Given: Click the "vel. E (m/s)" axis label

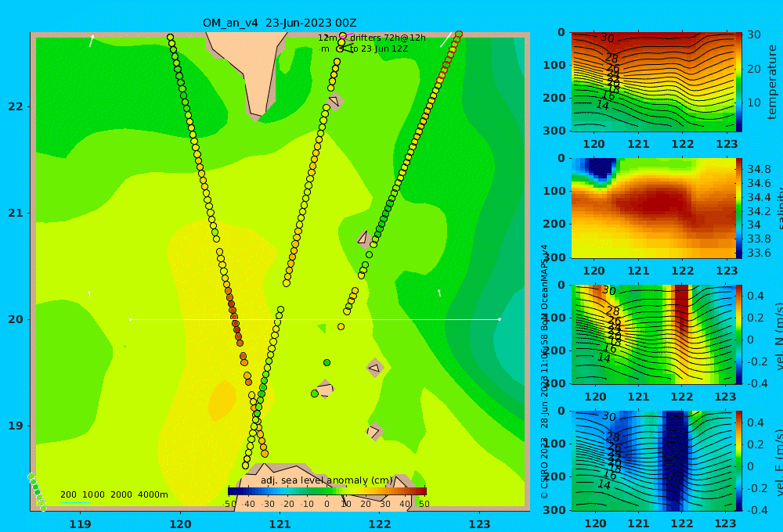Looking at the screenshot, I should click(778, 462).
